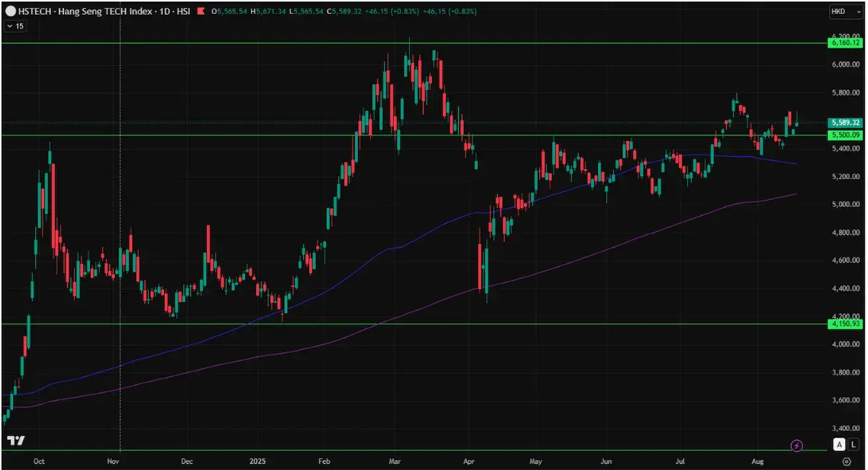Click the red flag icon beside HSI
868x470 pixels.
[x=200, y=12]
